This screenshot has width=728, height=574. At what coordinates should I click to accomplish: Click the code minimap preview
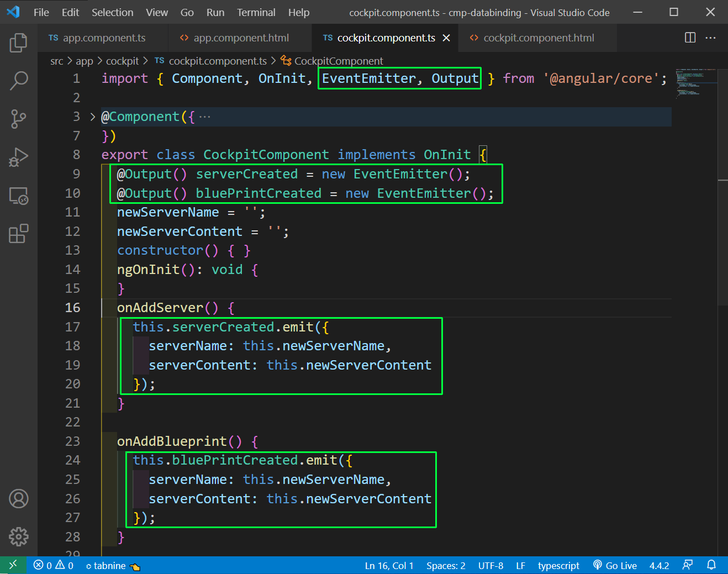(695, 83)
